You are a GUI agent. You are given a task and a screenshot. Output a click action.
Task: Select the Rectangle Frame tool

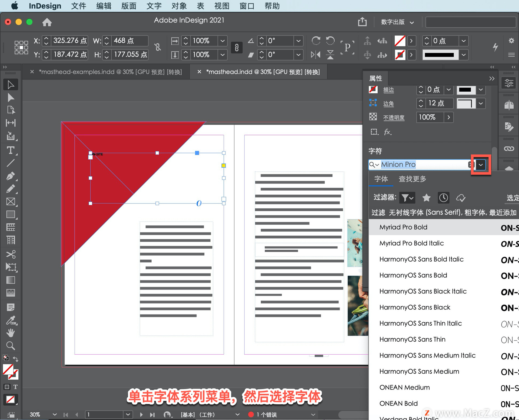coord(11,202)
